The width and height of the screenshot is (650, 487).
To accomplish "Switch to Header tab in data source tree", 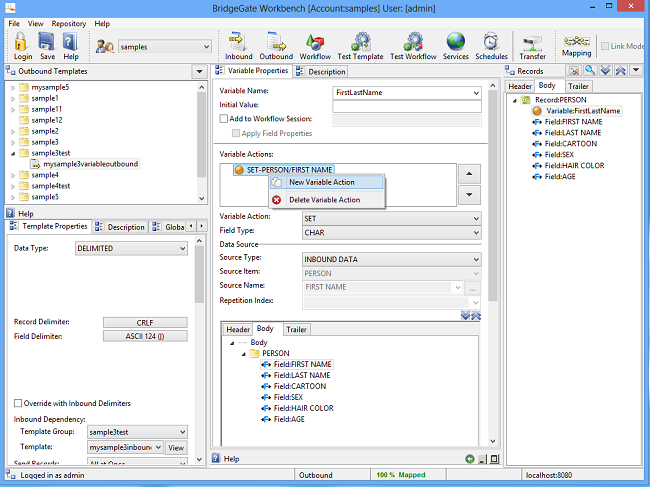I will click(238, 330).
